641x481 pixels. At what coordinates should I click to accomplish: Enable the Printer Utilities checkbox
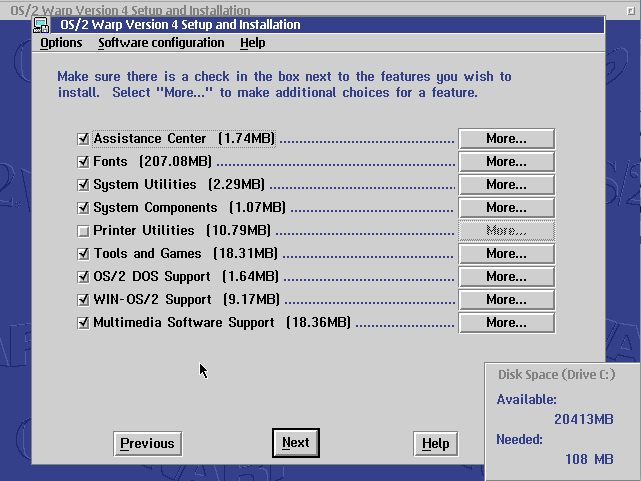tap(83, 231)
